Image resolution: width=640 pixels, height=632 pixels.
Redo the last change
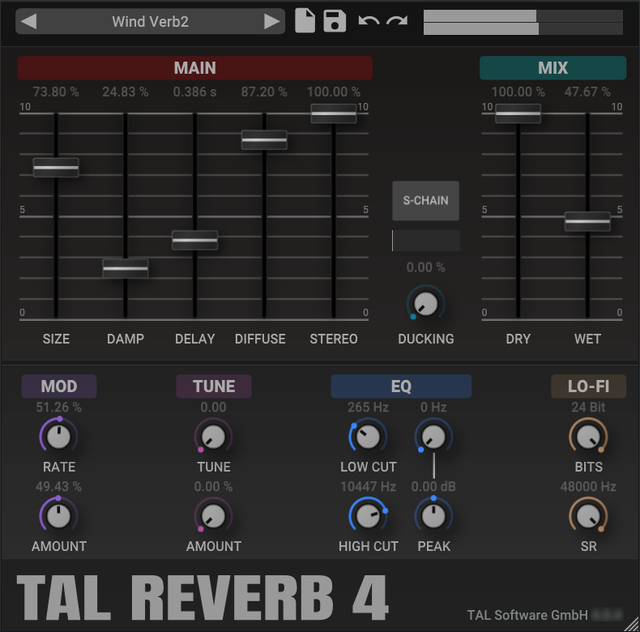(x=397, y=20)
